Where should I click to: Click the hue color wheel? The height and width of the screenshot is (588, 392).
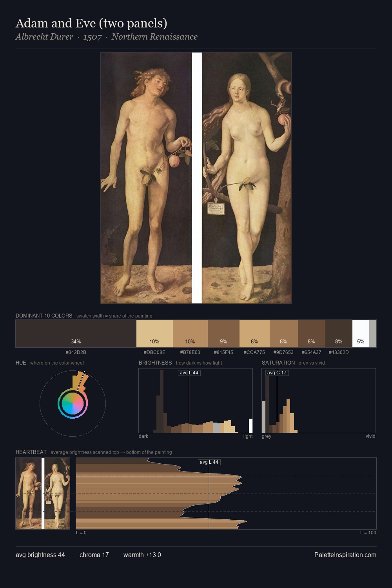[73, 403]
